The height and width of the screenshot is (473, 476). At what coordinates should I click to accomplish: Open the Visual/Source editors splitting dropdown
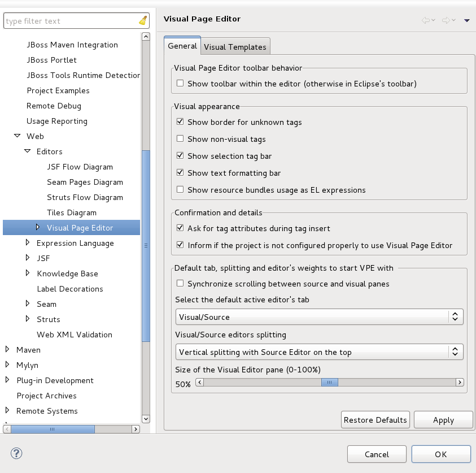pyautogui.click(x=319, y=352)
